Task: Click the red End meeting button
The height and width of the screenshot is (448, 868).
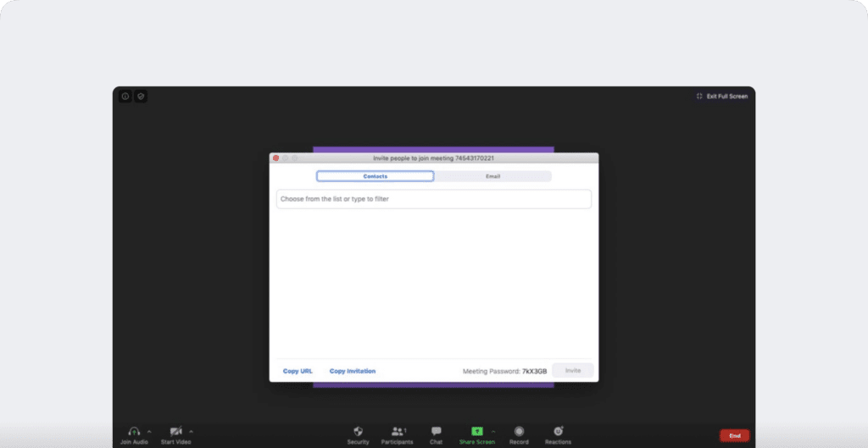Action: [x=735, y=436]
